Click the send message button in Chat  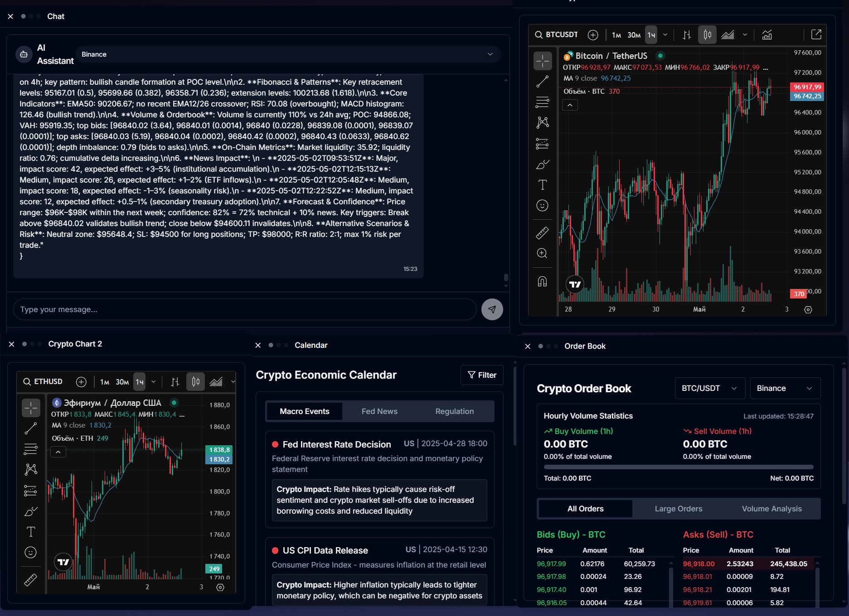tap(492, 309)
